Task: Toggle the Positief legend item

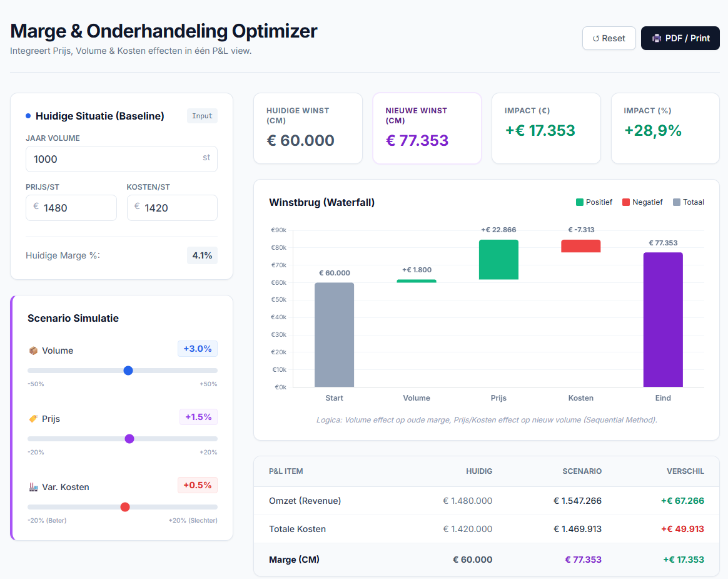Action: coord(594,202)
